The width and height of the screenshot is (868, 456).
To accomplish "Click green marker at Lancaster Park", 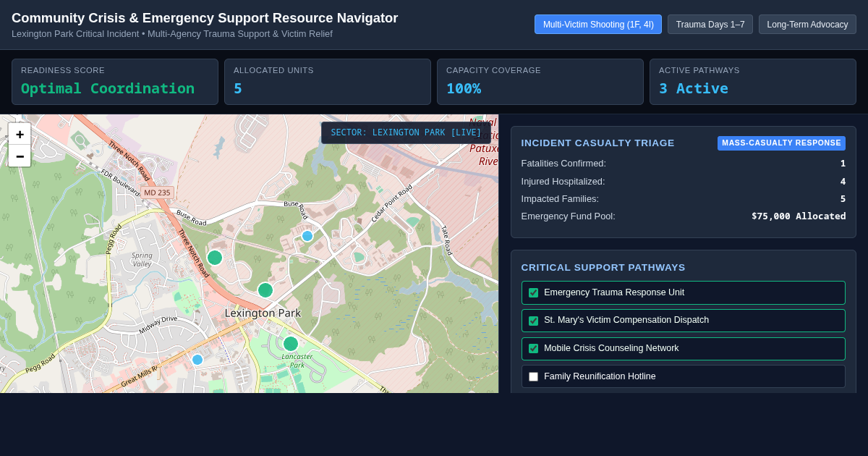I will 291,344.
